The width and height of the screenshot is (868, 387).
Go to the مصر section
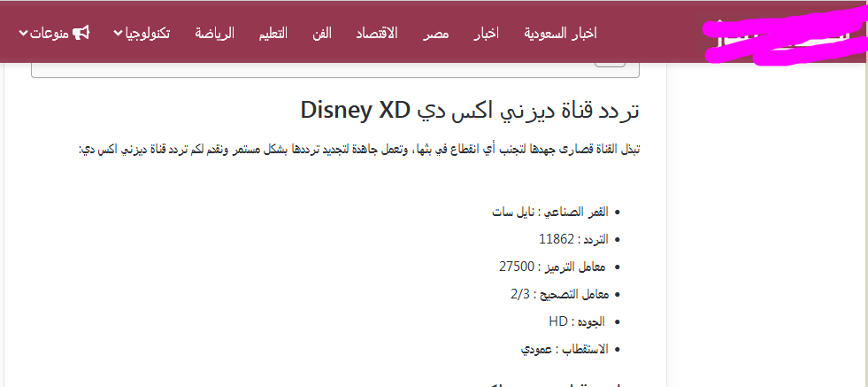[x=435, y=34]
